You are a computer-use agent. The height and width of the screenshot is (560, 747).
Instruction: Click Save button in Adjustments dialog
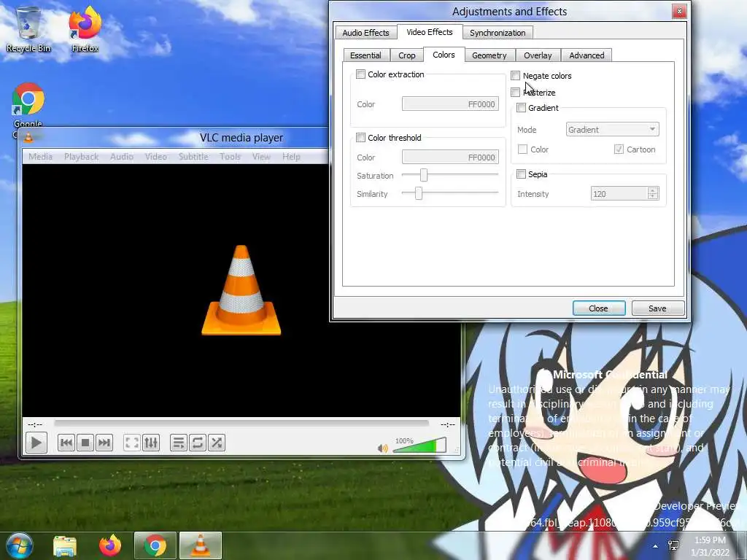[x=657, y=308]
